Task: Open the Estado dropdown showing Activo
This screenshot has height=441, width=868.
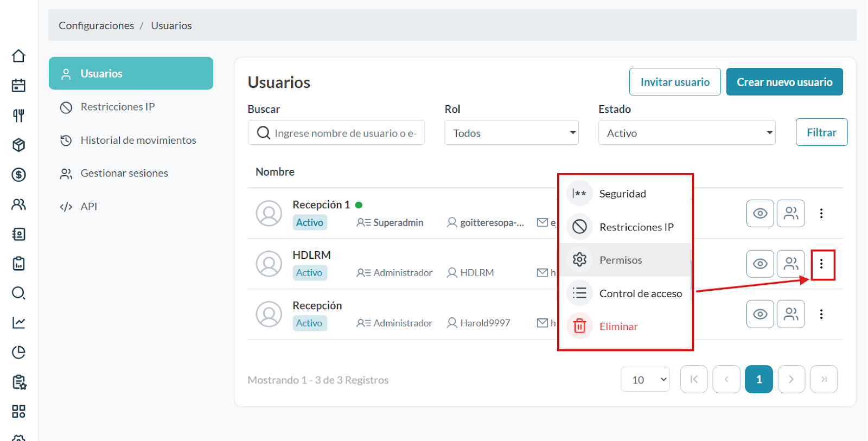Action: tap(686, 133)
